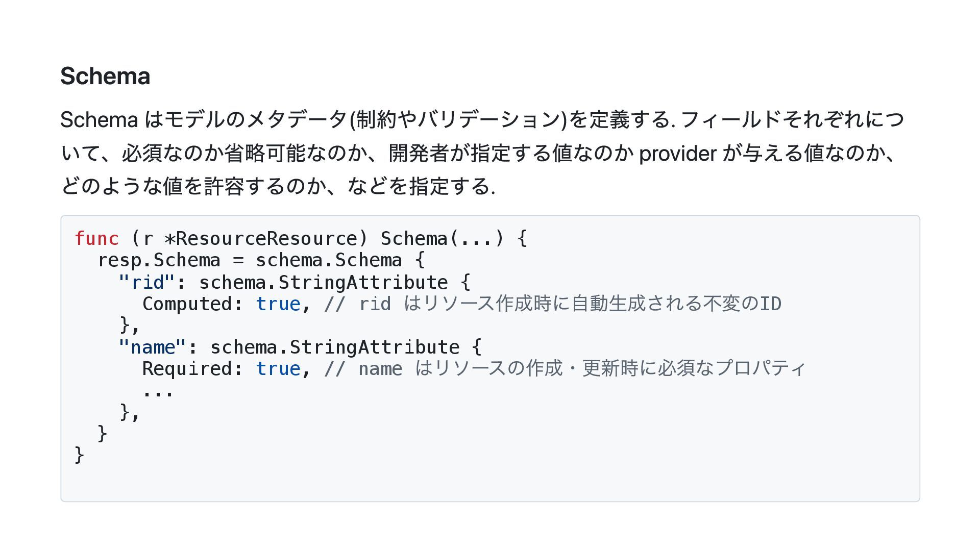The height and width of the screenshot is (551, 980).
Task: Click the final closing brace of the function
Action: (x=79, y=455)
